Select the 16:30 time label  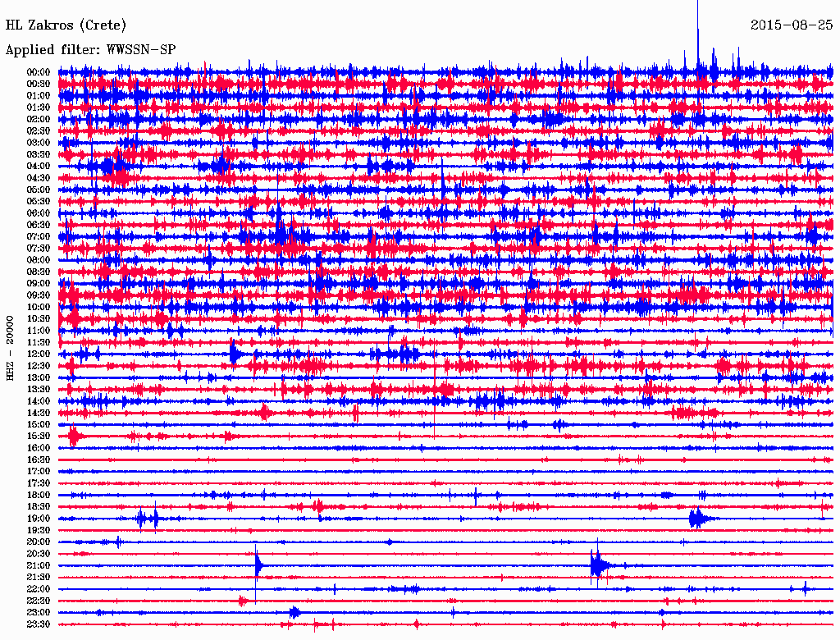tap(39, 460)
